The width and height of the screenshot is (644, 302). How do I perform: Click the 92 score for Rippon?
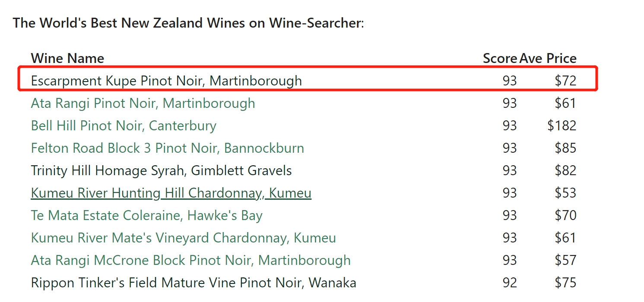(x=510, y=283)
